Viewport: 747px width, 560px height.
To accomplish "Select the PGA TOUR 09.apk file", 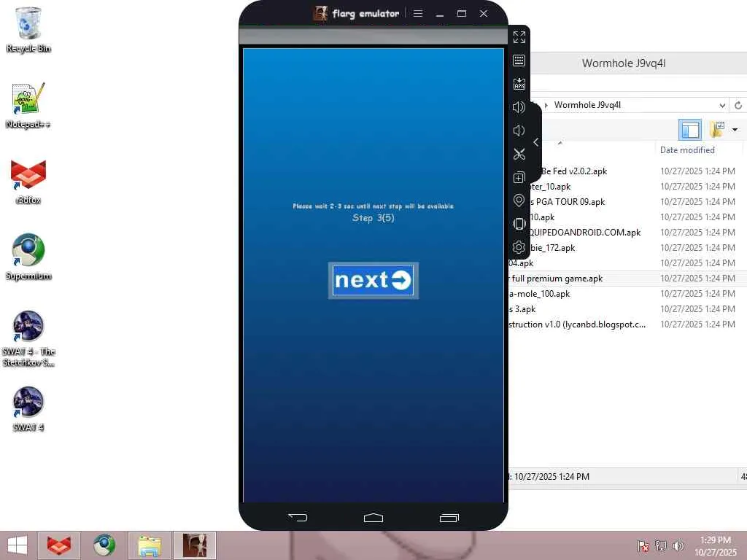I will pyautogui.click(x=568, y=201).
